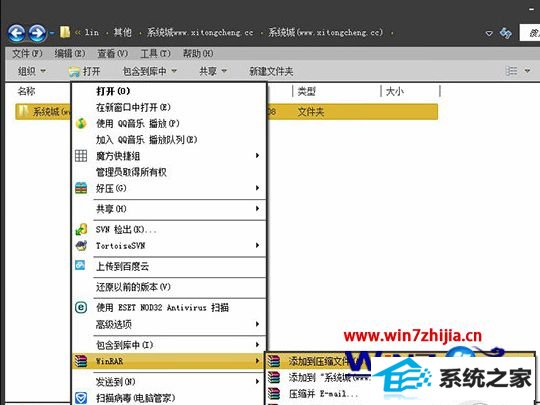The height and width of the screenshot is (405, 540).
Task: Click the 电脑管家 shield icon
Action: pos(81,398)
